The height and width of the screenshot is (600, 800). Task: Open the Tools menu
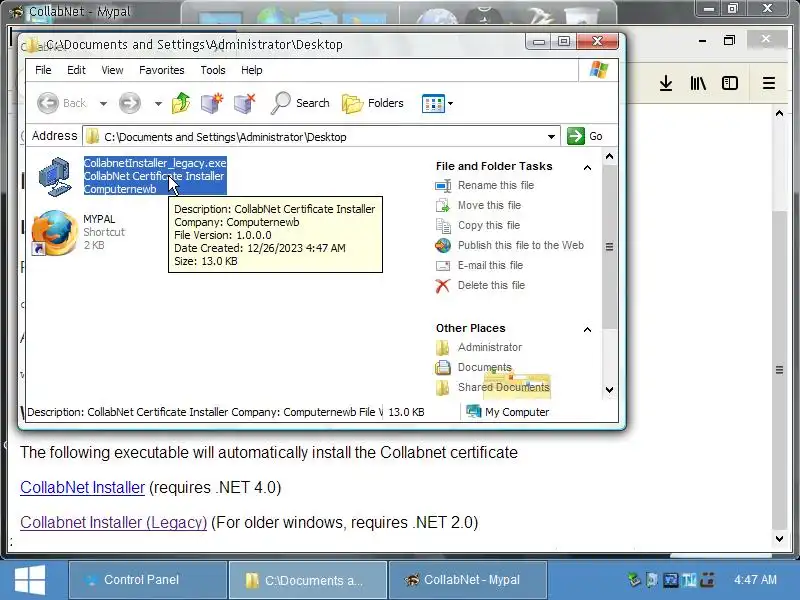pyautogui.click(x=213, y=70)
